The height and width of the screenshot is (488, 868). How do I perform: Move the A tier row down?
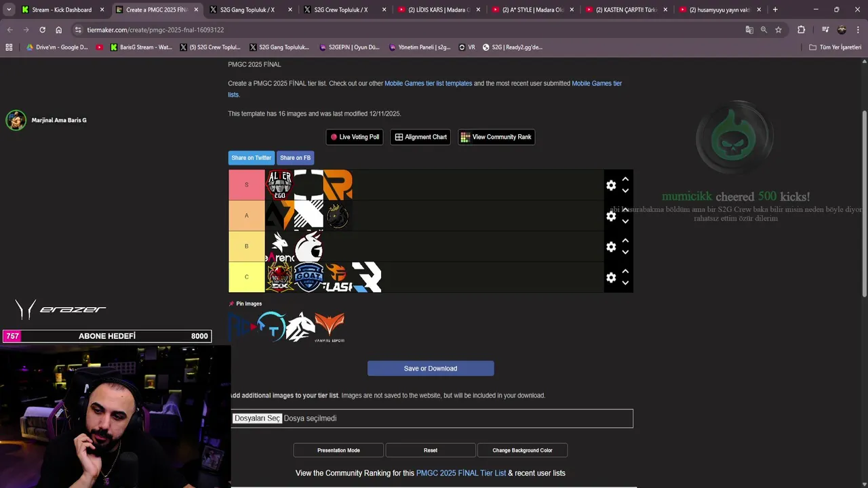coord(625,221)
